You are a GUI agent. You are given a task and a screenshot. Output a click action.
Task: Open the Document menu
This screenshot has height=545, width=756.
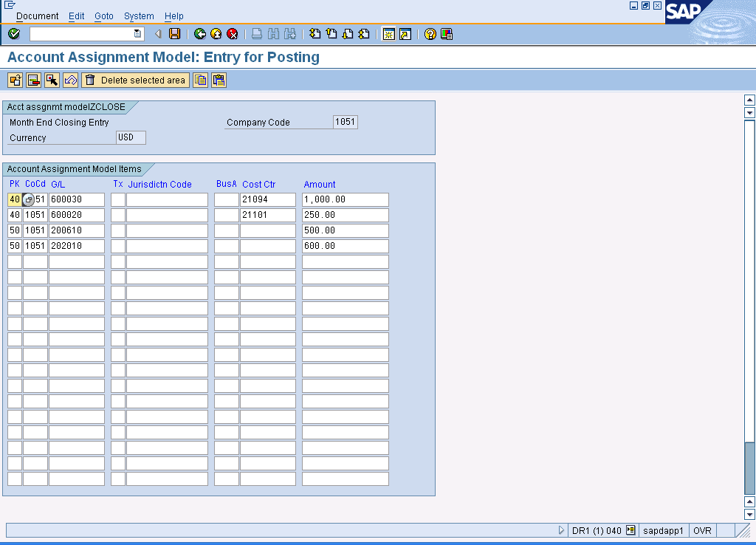[37, 16]
